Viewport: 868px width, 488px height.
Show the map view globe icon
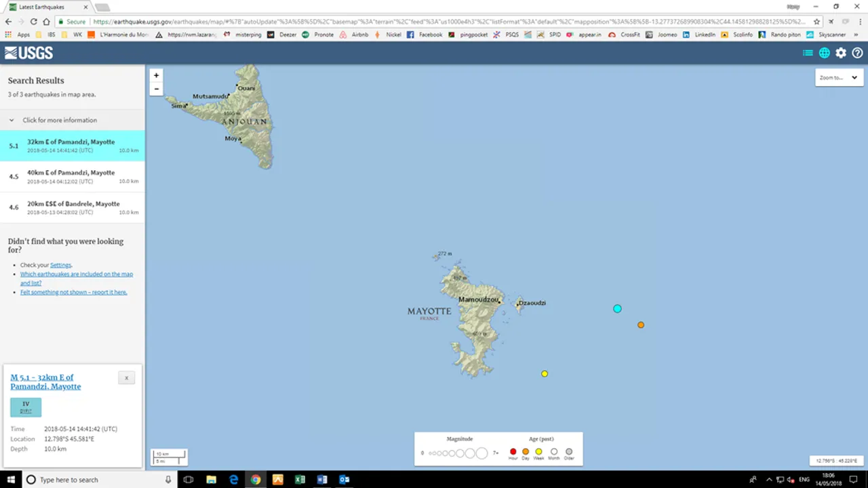825,53
